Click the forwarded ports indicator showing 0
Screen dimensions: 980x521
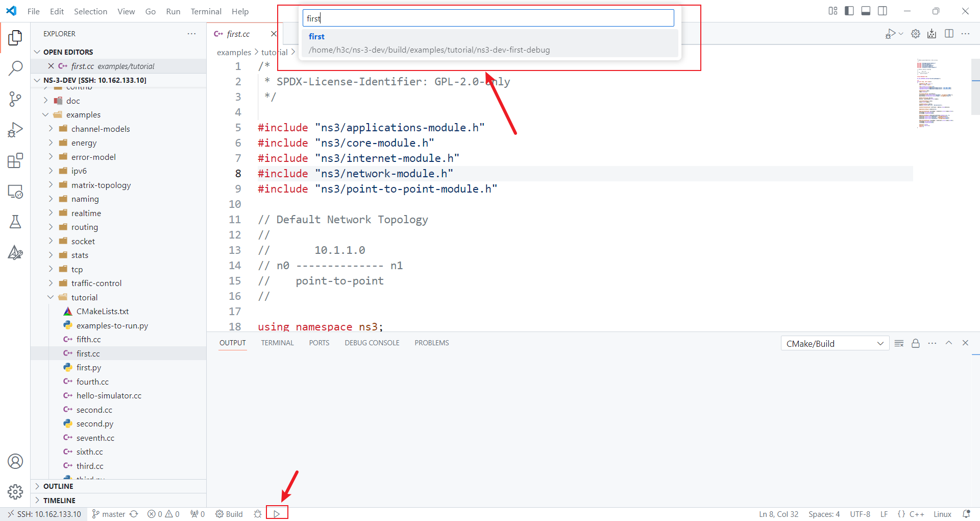pyautogui.click(x=198, y=514)
